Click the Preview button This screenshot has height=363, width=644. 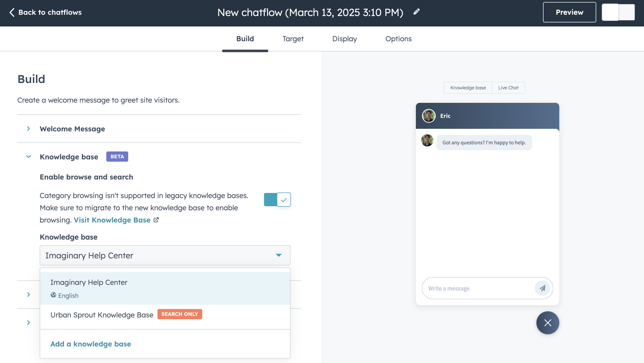pyautogui.click(x=569, y=12)
